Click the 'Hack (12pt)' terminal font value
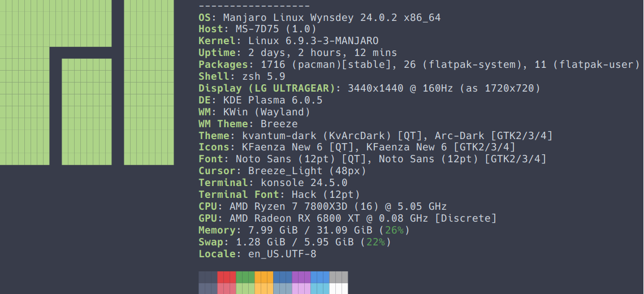This screenshot has width=644, height=294. point(326,194)
